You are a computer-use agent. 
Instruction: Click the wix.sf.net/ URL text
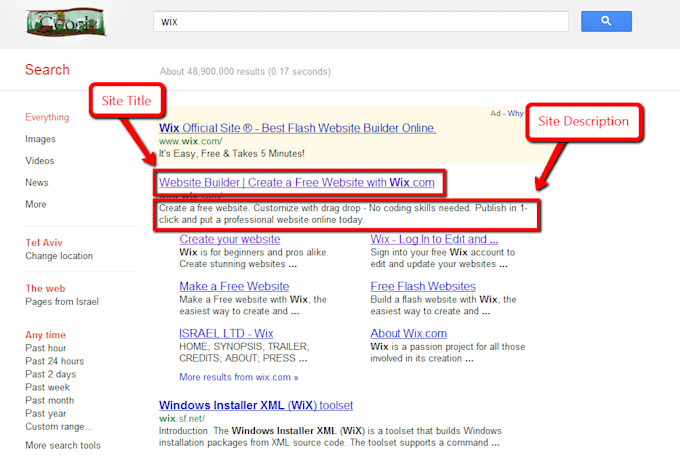(182, 418)
